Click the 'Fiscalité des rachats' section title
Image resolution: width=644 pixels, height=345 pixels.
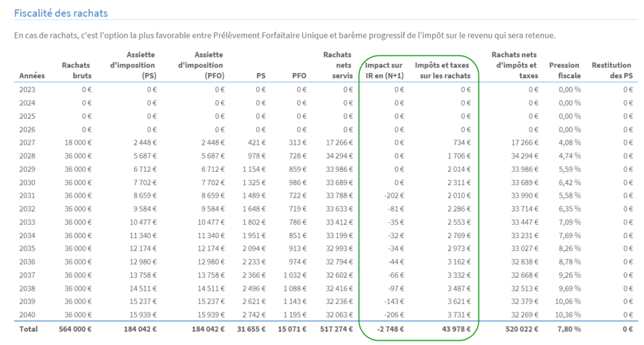point(61,13)
